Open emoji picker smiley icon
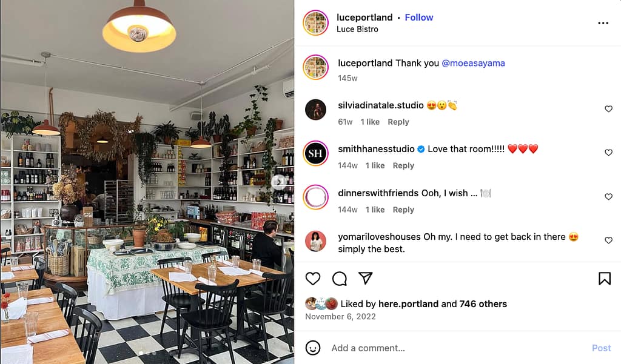The image size is (621, 364). (313, 348)
